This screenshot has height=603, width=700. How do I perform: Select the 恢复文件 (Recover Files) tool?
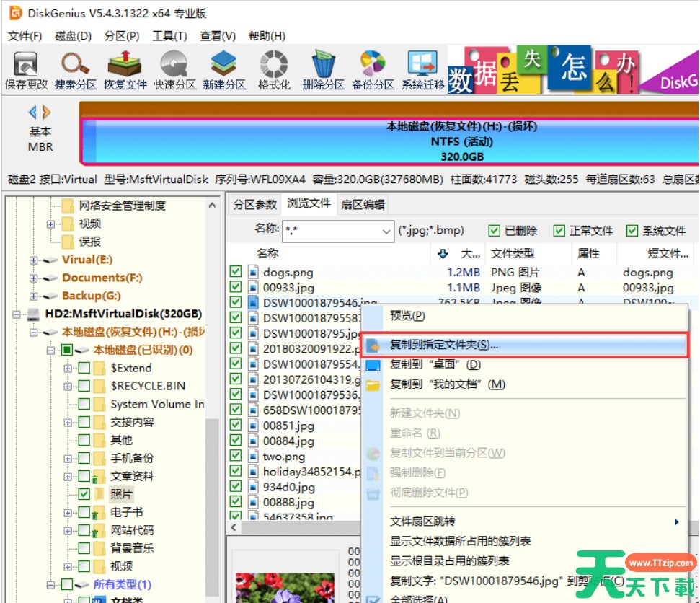[x=124, y=69]
